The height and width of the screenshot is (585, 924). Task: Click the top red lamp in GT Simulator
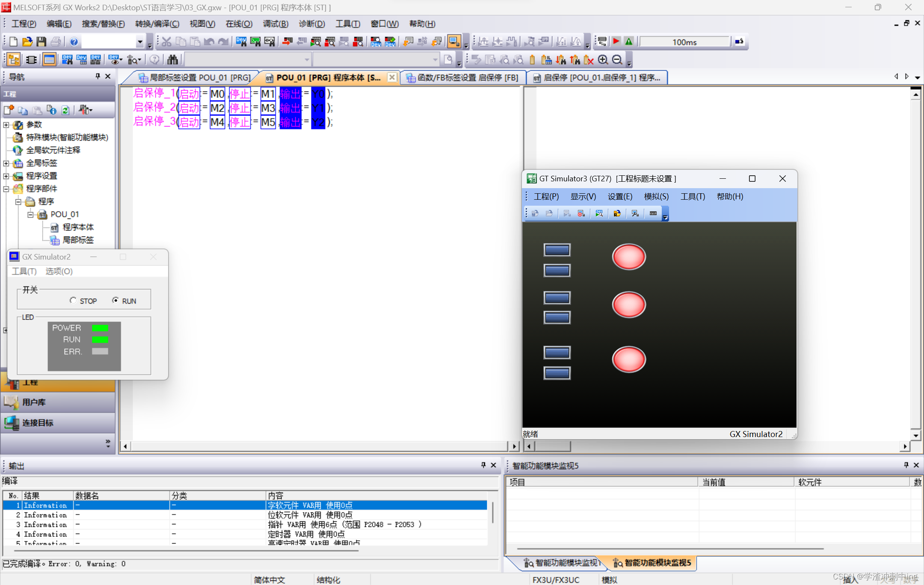(628, 257)
